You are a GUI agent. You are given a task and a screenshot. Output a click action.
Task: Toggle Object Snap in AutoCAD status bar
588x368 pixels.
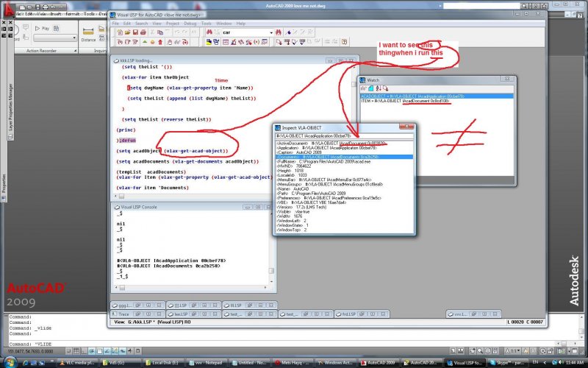[x=99, y=351]
